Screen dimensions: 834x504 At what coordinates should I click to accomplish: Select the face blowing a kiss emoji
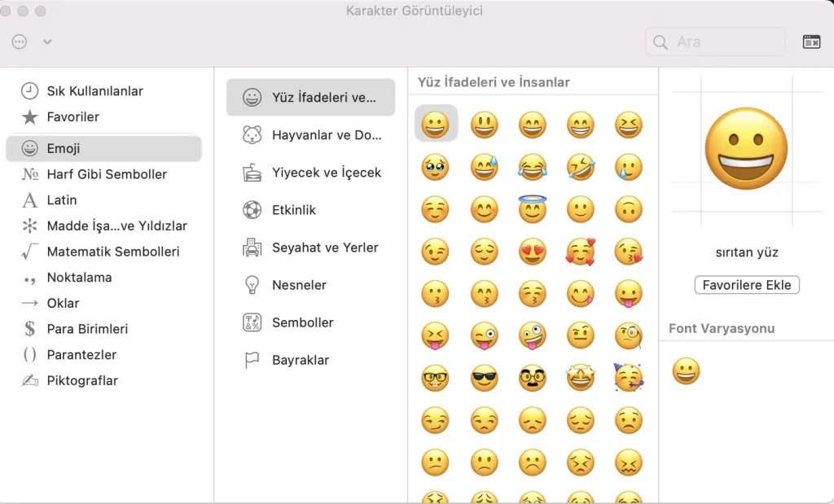629,252
